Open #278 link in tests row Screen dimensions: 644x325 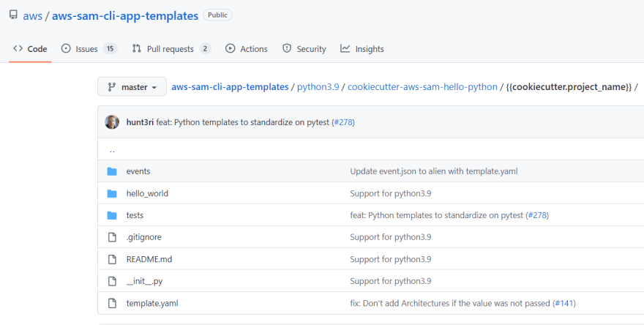pyautogui.click(x=537, y=215)
